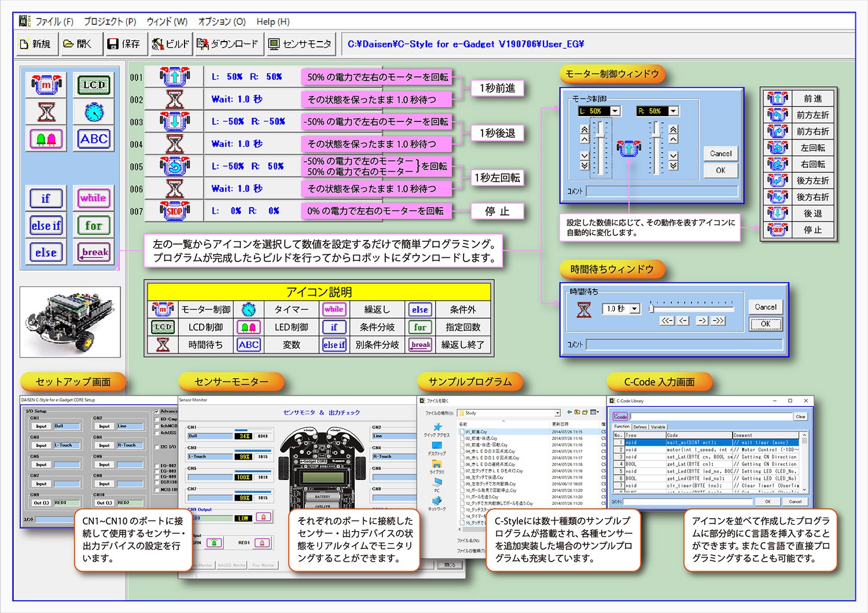Enable the I2C I/O checkbox in Setup window

click(157, 447)
